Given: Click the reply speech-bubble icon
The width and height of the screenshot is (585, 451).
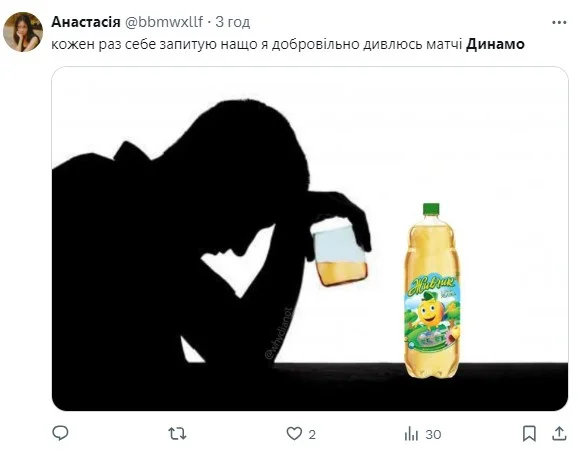Looking at the screenshot, I should click(x=60, y=433).
